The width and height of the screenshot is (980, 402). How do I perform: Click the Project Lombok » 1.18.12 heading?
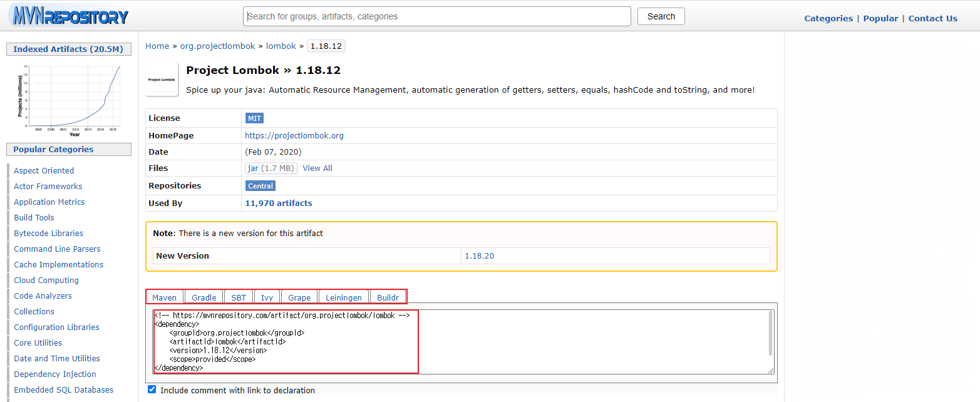264,70
